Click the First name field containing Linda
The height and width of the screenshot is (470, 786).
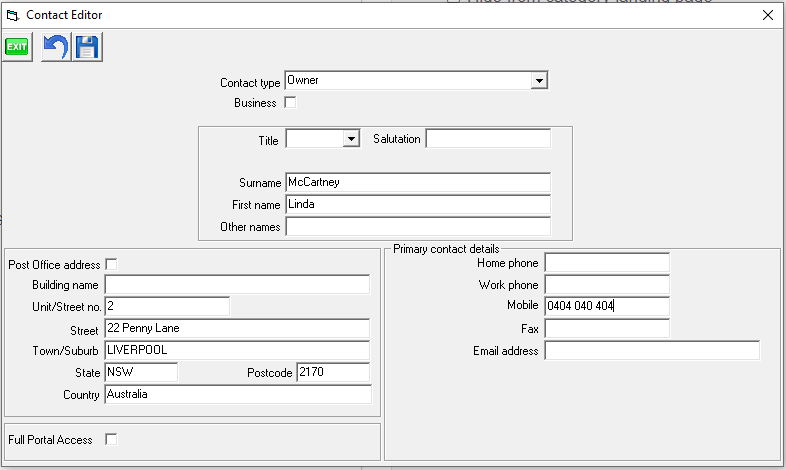(x=418, y=204)
